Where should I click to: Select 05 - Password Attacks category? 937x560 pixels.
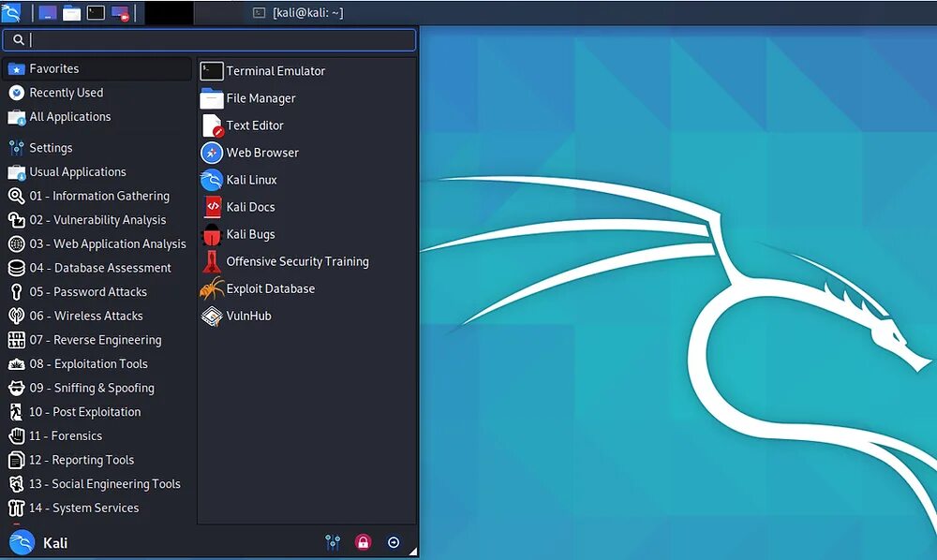[x=97, y=291]
